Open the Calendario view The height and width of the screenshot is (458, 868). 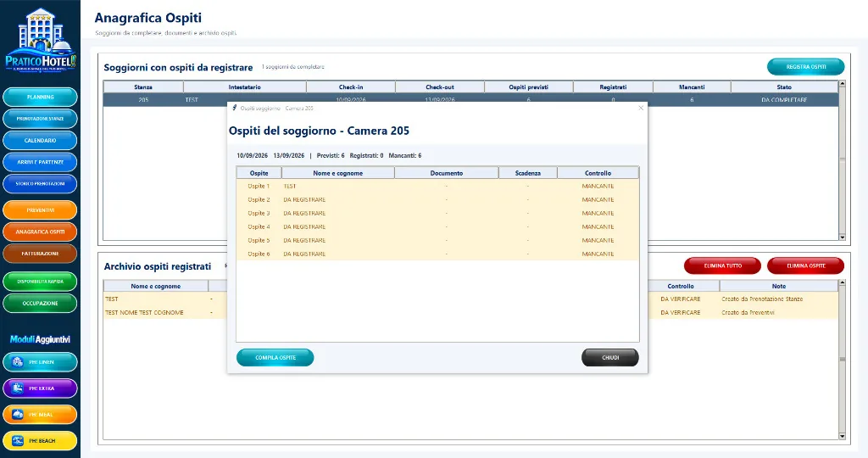coord(41,140)
